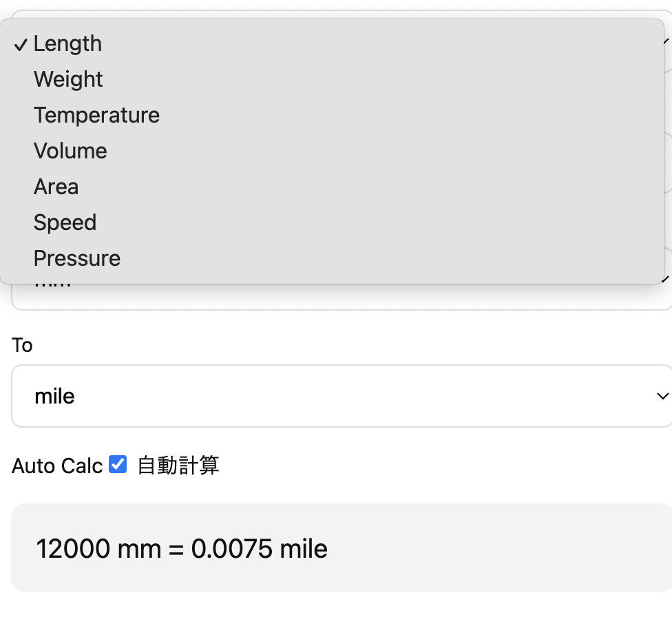Click the checkmark beside Length
The height and width of the screenshot is (617, 672).
[20, 43]
